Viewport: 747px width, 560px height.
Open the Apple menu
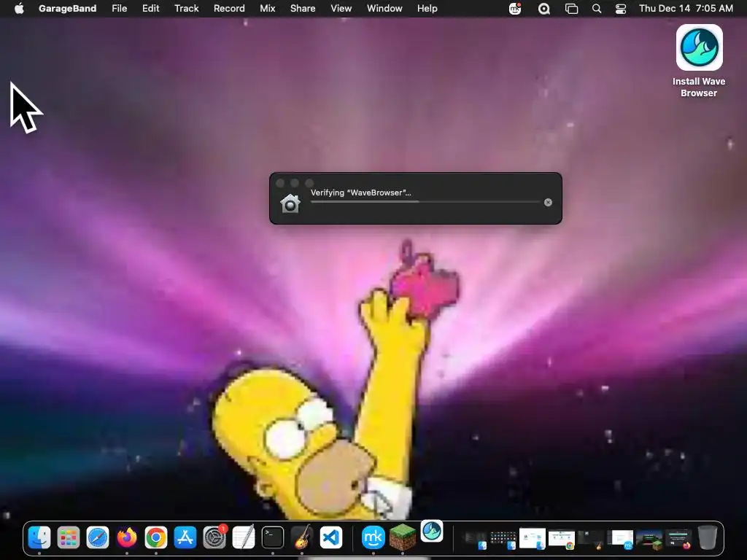[19, 9]
